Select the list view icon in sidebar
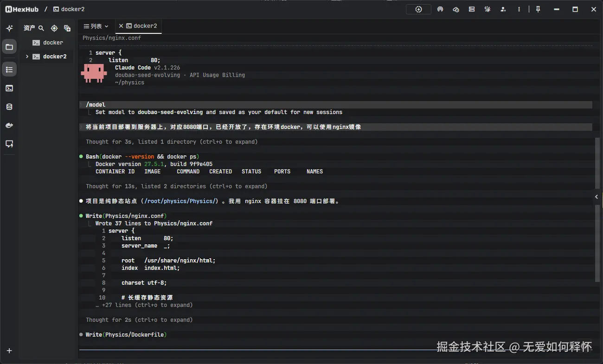The width and height of the screenshot is (603, 364). (9, 70)
